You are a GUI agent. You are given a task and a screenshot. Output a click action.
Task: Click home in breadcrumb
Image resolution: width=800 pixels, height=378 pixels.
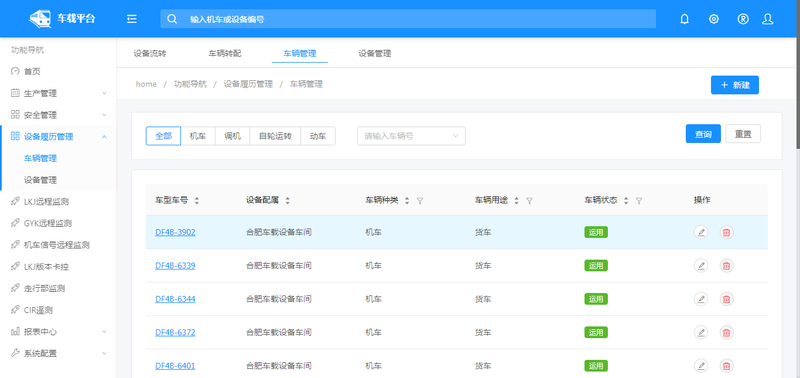pyautogui.click(x=146, y=84)
